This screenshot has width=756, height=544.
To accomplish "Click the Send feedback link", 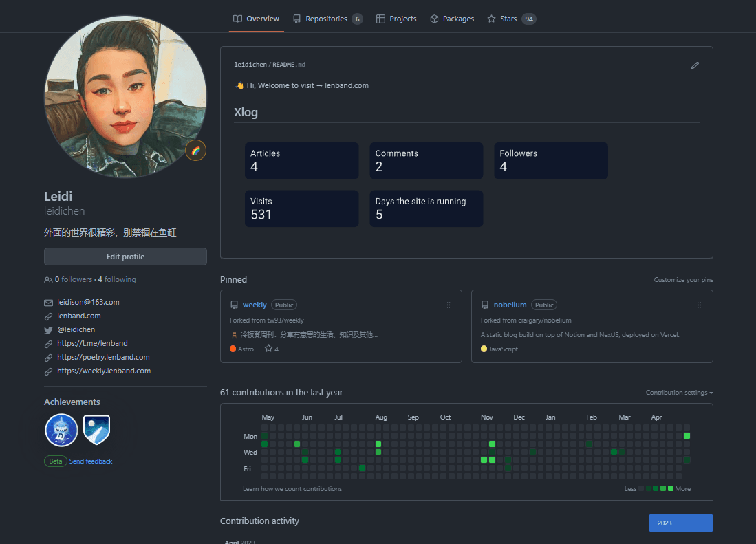I will coord(91,461).
